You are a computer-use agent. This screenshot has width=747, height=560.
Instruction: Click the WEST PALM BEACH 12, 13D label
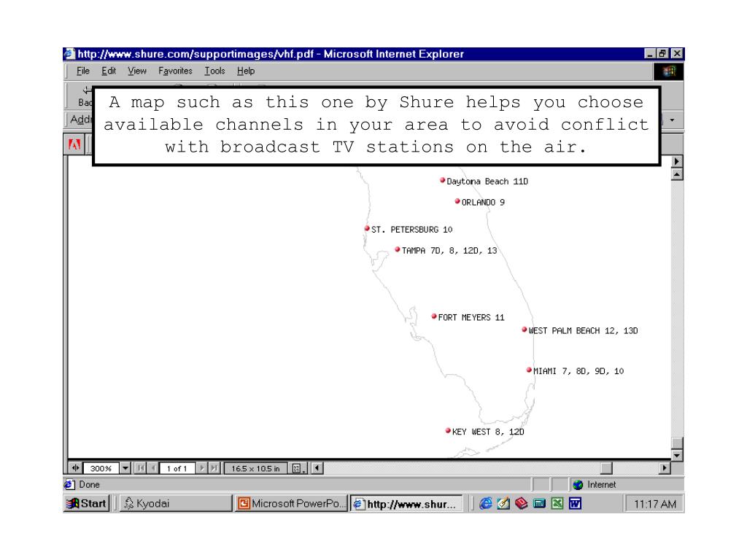coord(583,330)
